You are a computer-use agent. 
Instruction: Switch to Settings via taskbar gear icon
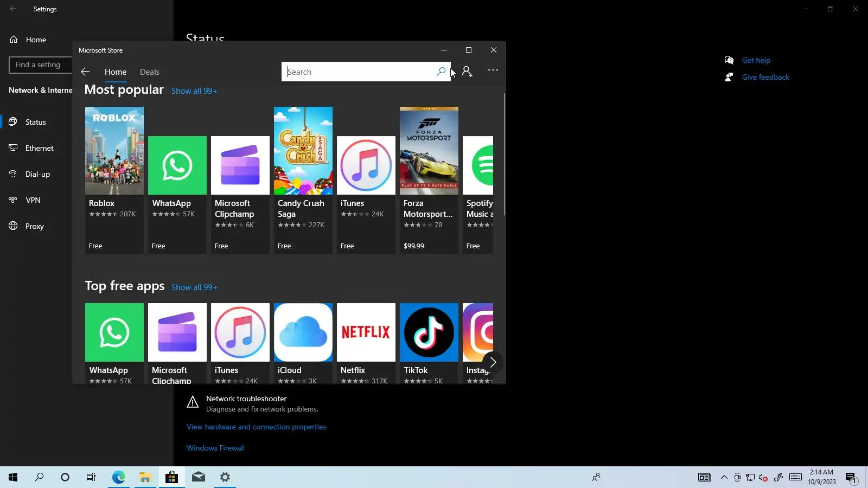(225, 477)
